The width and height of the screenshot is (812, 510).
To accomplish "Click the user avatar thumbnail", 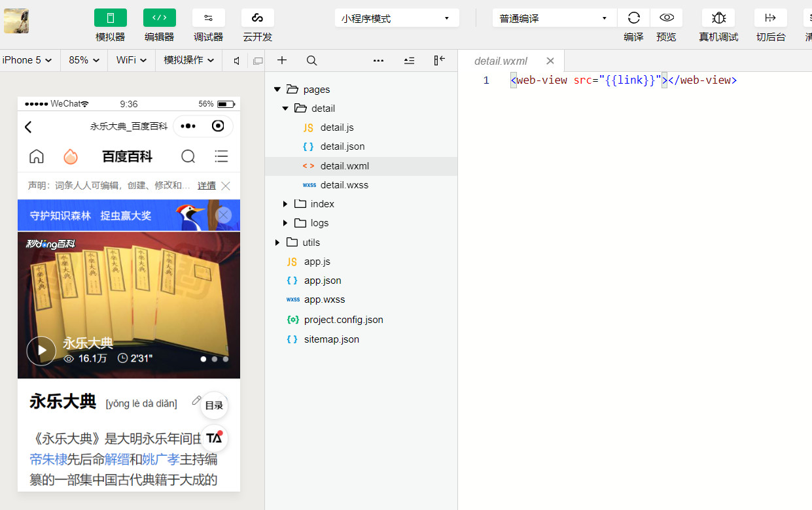I will pos(16,21).
